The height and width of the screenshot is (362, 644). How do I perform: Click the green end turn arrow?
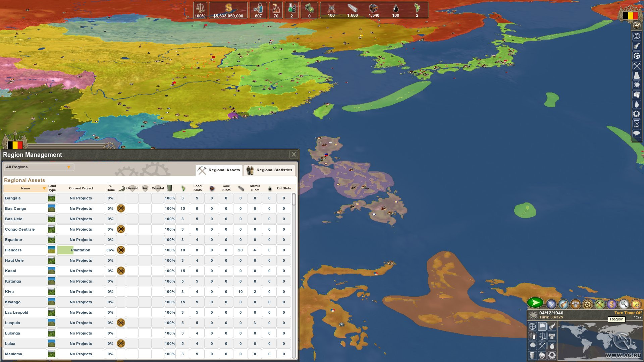click(535, 303)
